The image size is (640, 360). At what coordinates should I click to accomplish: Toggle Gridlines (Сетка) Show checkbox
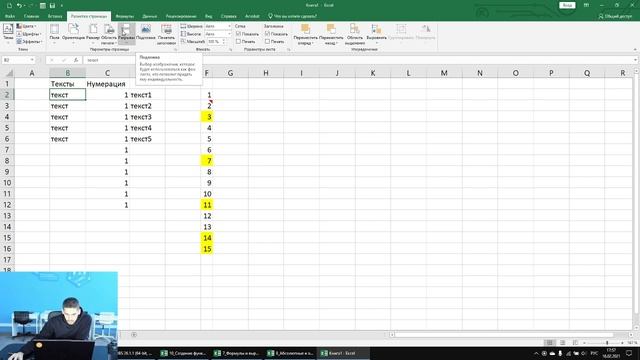238,34
